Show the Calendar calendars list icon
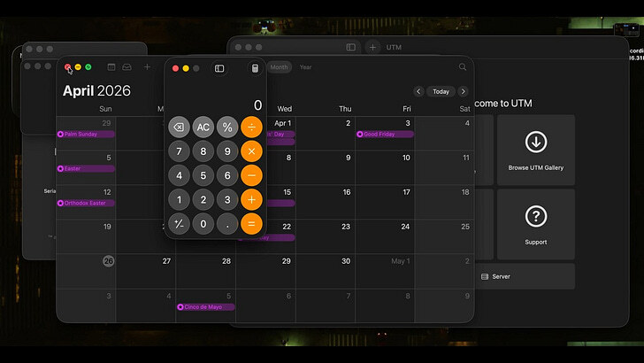The image size is (644, 363). (x=111, y=66)
